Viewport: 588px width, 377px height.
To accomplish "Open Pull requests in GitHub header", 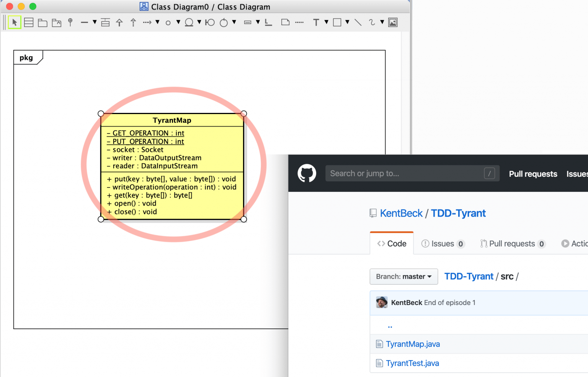I will pos(533,174).
